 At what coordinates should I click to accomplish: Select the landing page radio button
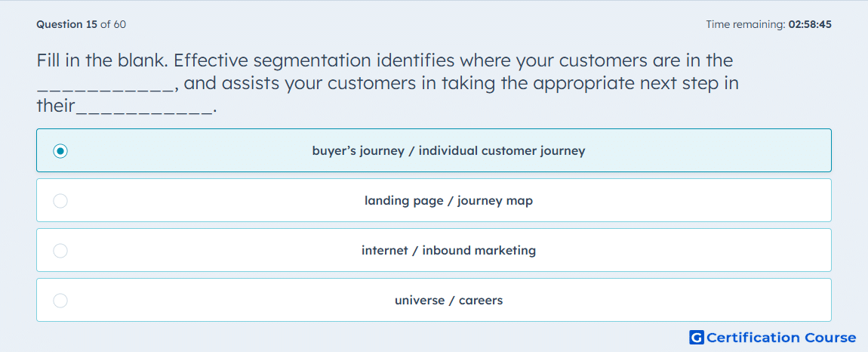click(x=60, y=201)
